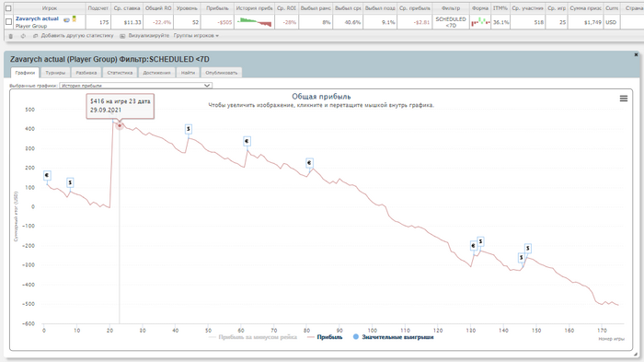Click the trash delete icon under the table
Screen dimensions: 644x362
tap(11, 36)
